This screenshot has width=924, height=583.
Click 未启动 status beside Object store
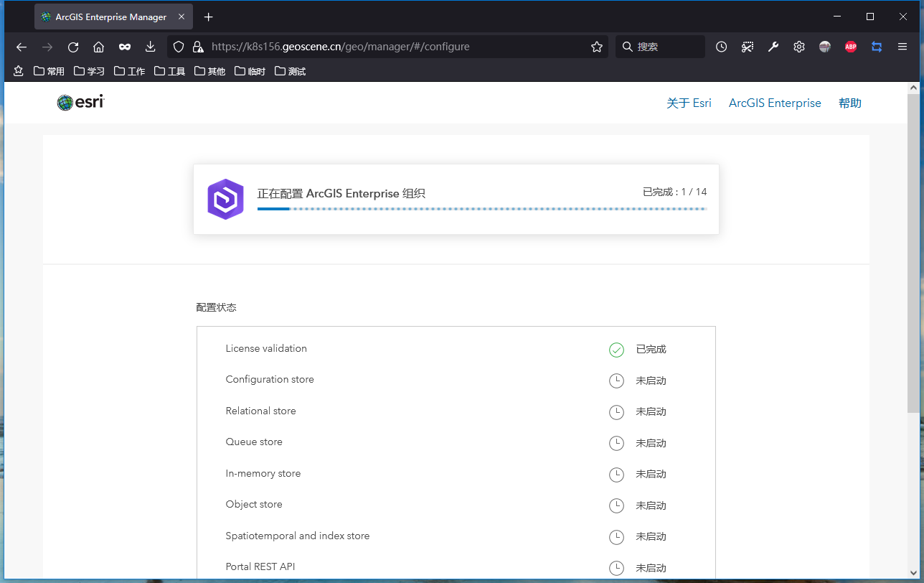click(x=651, y=506)
